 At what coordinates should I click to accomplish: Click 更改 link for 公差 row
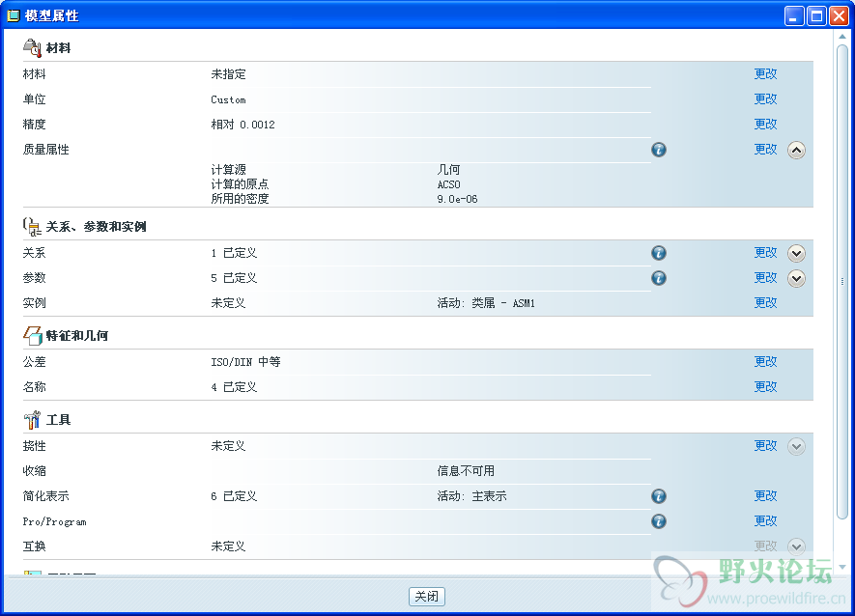tap(765, 361)
